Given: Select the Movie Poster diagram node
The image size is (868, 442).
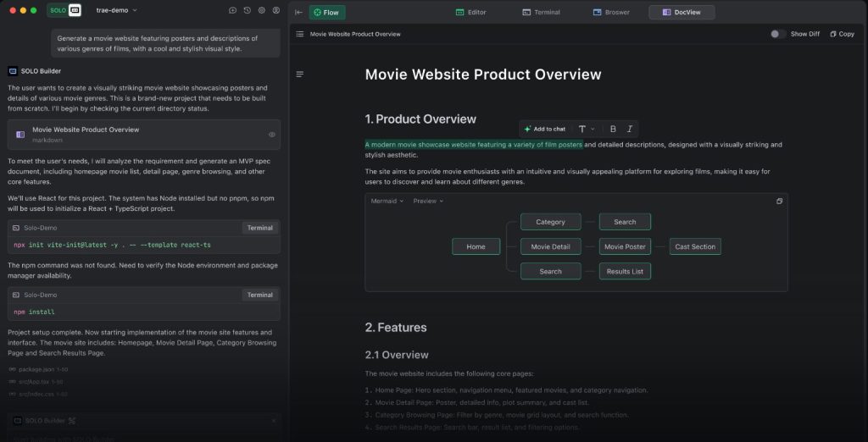Looking at the screenshot, I should [x=625, y=246].
